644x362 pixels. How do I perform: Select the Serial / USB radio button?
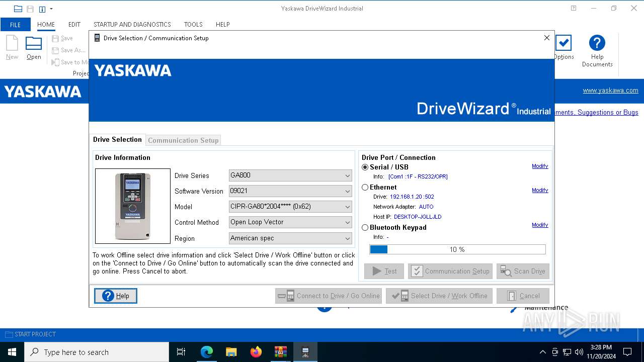365,167
